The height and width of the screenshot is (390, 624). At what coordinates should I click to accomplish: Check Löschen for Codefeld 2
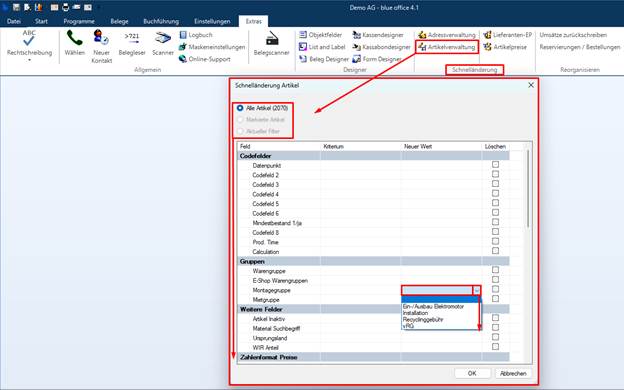(495, 174)
